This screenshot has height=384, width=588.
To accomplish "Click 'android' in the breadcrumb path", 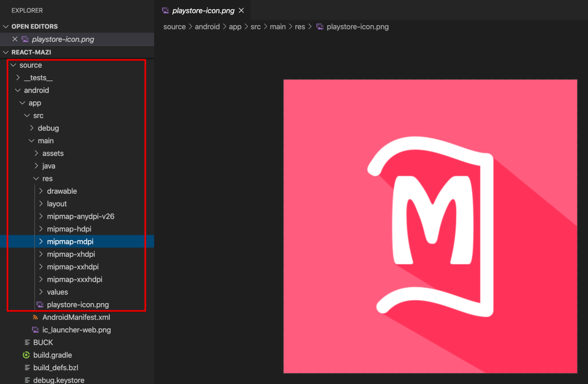I will pos(207,27).
